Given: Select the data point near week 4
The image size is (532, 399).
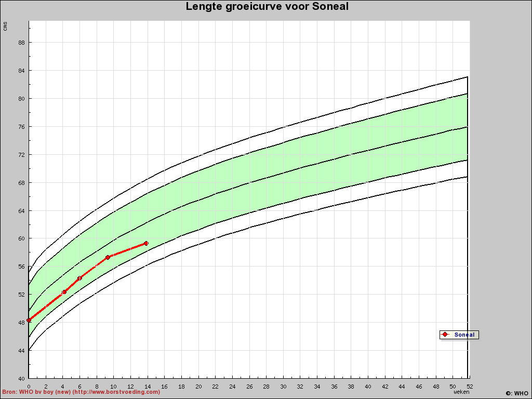Looking at the screenshot, I should tap(64, 292).
